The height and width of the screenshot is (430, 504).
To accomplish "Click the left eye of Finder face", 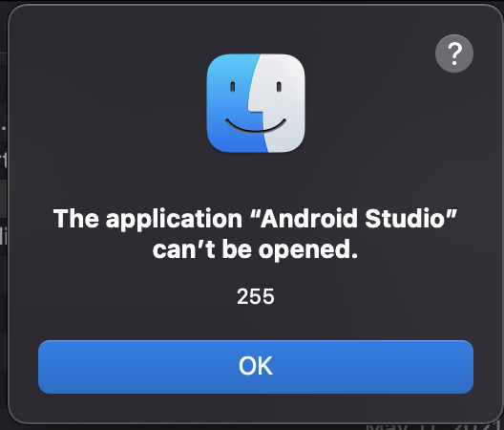I will 232,87.
